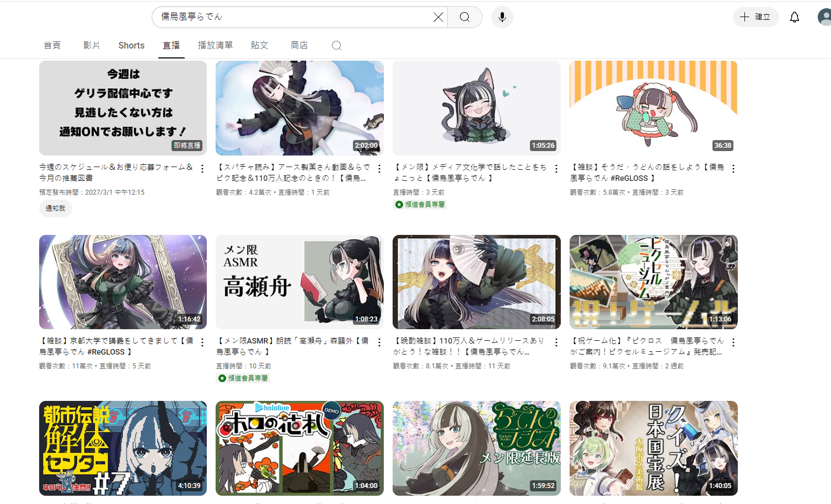Click the magnifier search submit button

click(x=465, y=17)
